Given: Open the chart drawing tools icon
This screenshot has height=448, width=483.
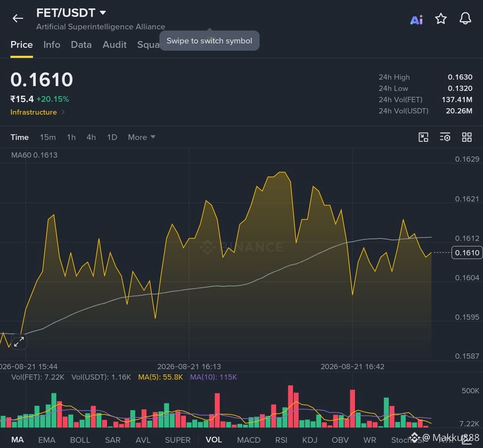Looking at the screenshot, I should click(423, 137).
